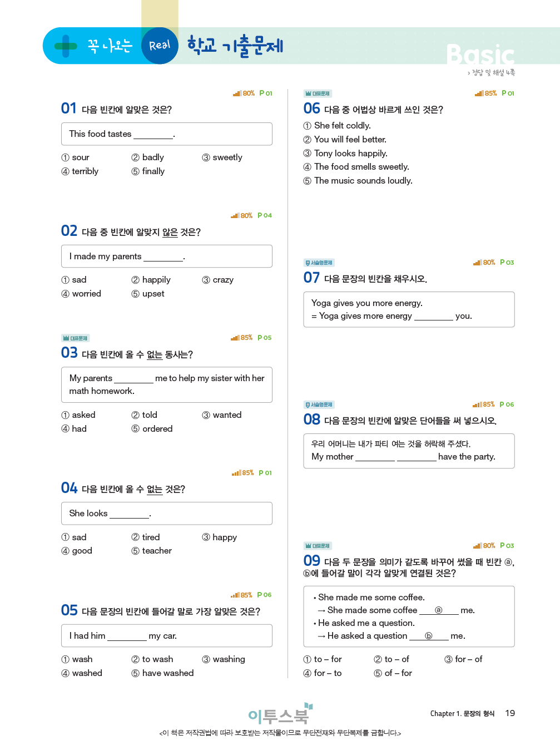The image size is (560, 745).
Task: Click the Chapter 1 문장의 형식 footer label
Action: click(462, 714)
